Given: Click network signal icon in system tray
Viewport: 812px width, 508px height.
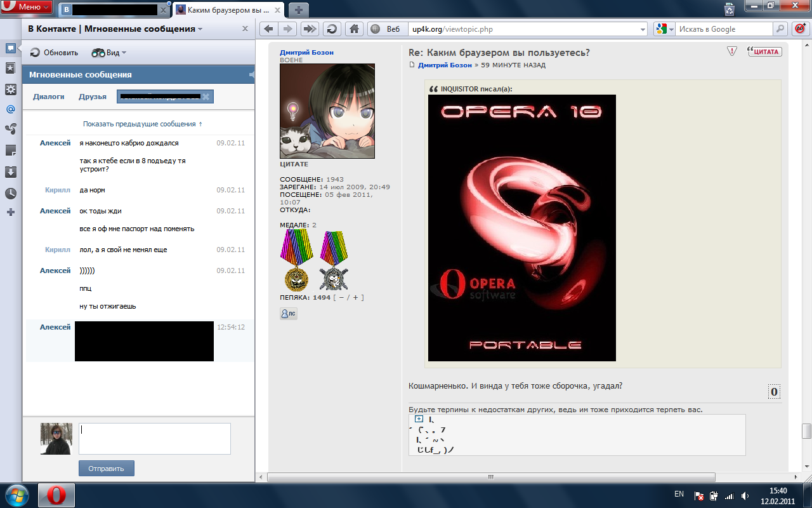Looking at the screenshot, I should (730, 496).
